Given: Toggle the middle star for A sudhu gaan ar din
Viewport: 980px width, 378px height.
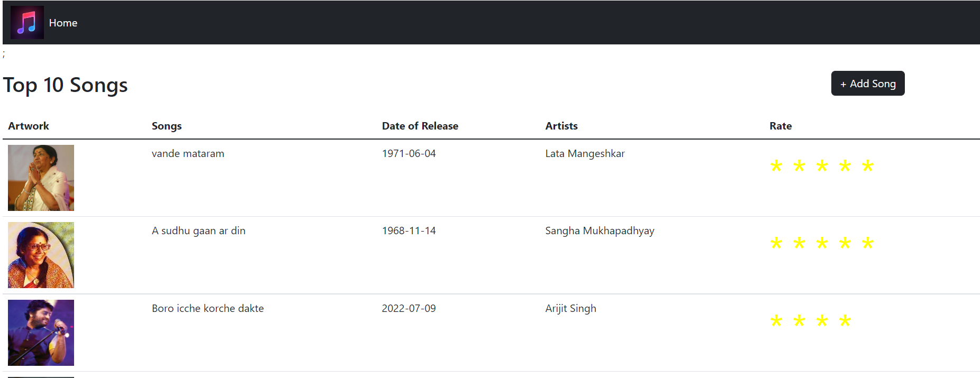Looking at the screenshot, I should tap(821, 243).
